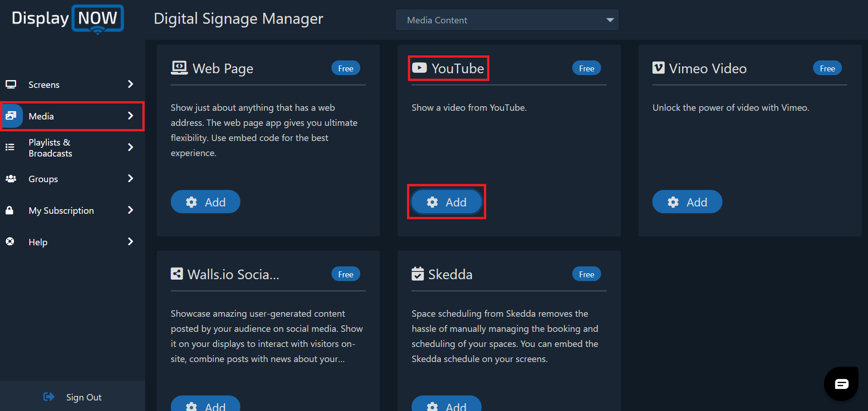Click the Web Page card title
The width and height of the screenshot is (868, 411).
tap(223, 69)
